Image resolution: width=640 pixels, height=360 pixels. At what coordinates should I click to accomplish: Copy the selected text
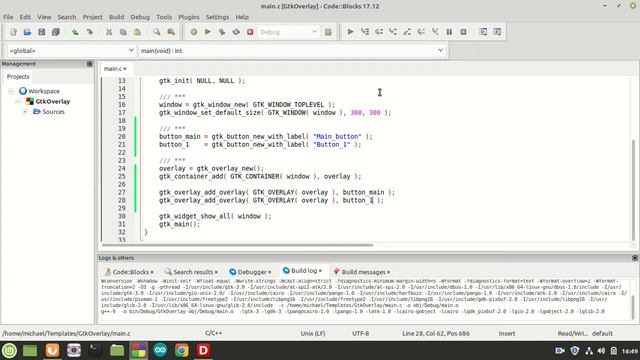pyautogui.click(x=123, y=32)
